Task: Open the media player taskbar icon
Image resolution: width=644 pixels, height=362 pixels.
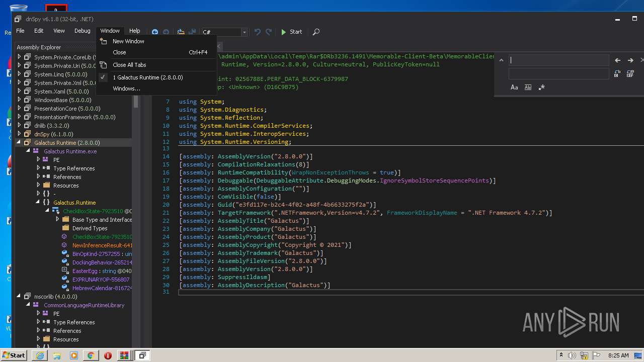Action: (74, 355)
